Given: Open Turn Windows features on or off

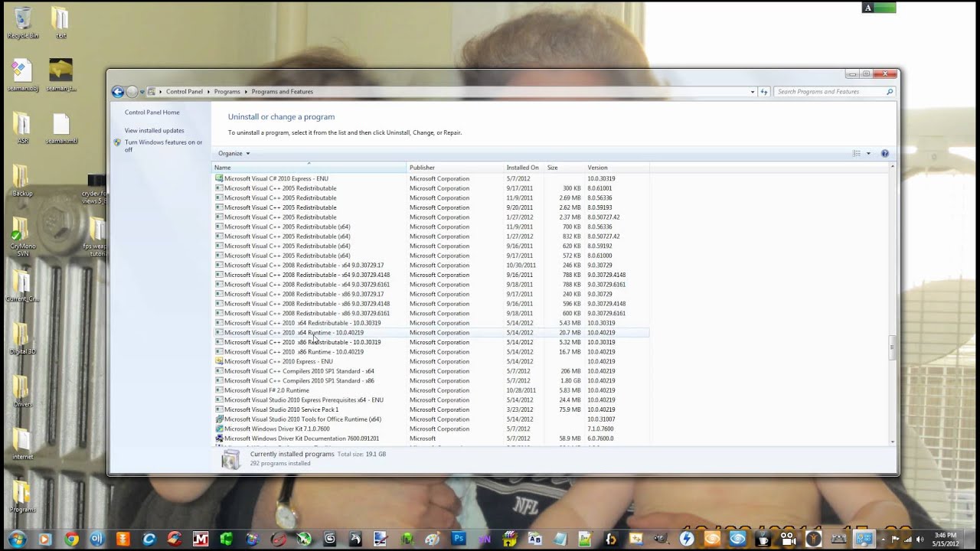Looking at the screenshot, I should tap(164, 145).
